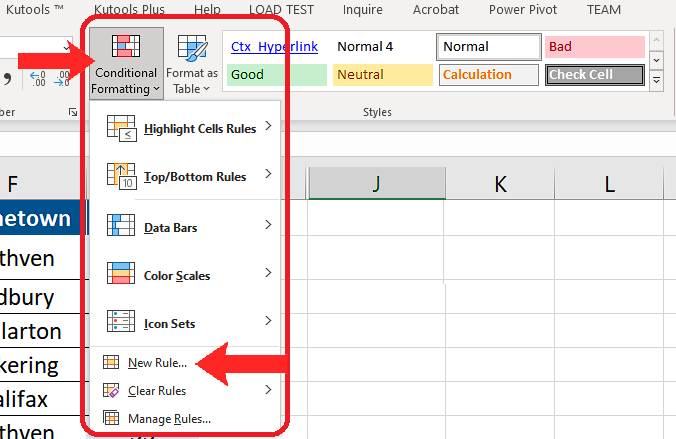This screenshot has width=676, height=439.
Task: Click the Clear Rules eraser icon
Action: [x=111, y=390]
